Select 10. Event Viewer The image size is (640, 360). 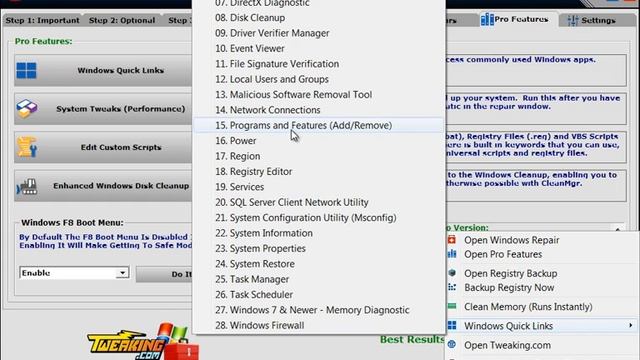tap(318, 49)
